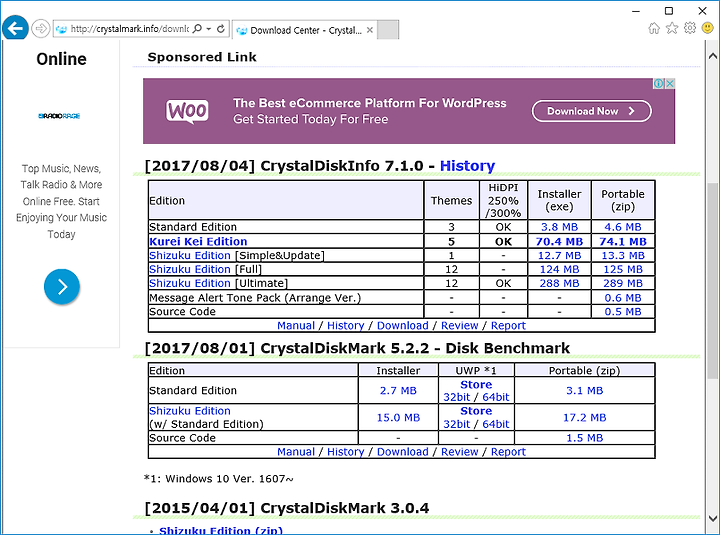Viewport: 720px width, 535px height.
Task: Download Kurei Kei 70.4 MB installer
Action: 559,242
